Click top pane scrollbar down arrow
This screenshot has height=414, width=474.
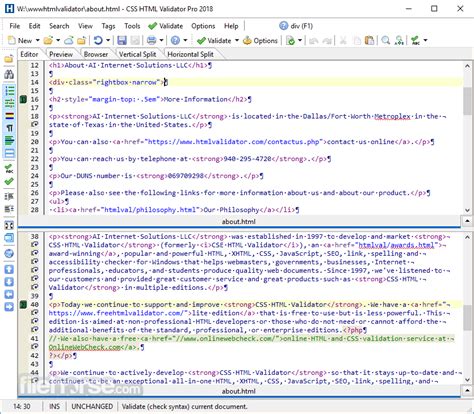(x=467, y=210)
